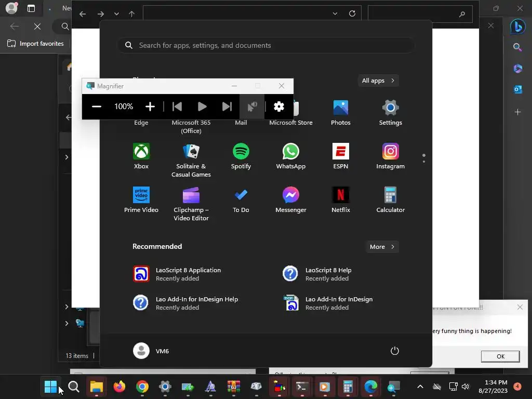
Task: Launch Spotify from pinned apps
Action: coord(241,156)
